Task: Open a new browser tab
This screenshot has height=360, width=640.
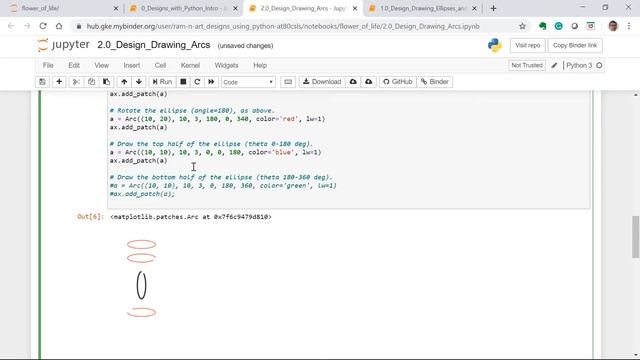Action: (x=493, y=8)
